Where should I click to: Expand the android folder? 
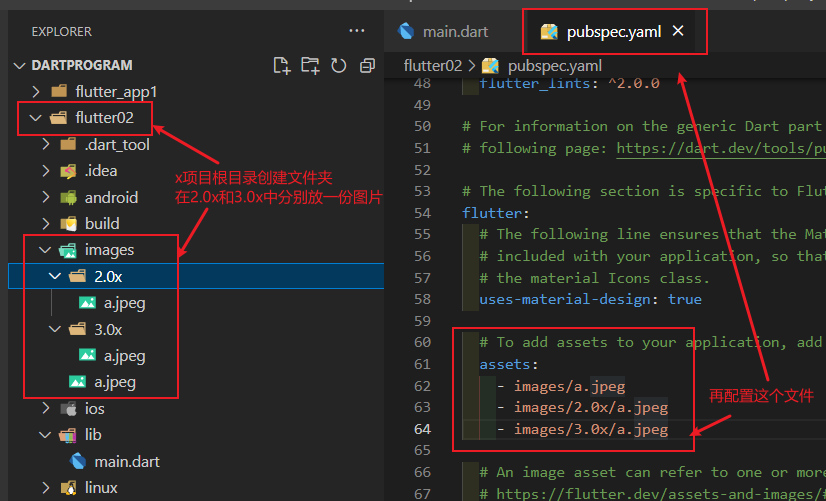click(x=46, y=197)
